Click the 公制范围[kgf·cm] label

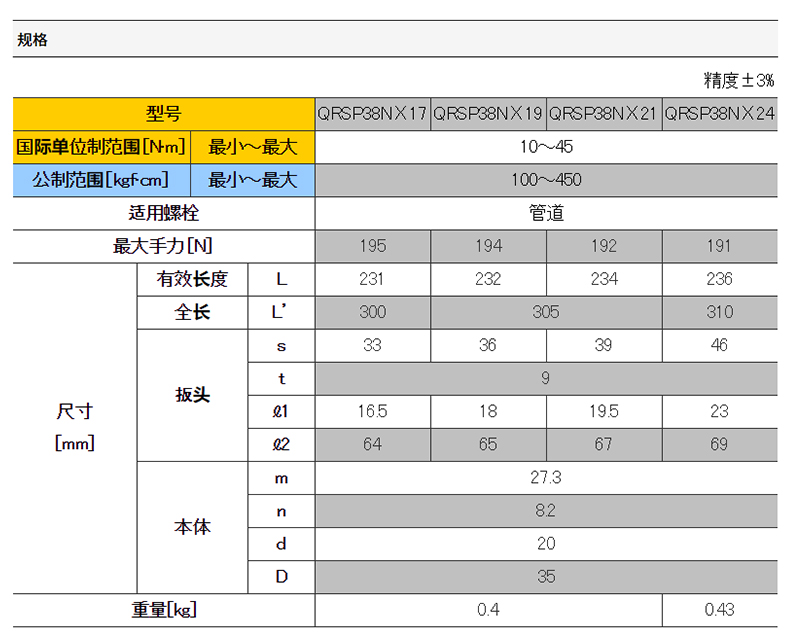tap(101, 180)
